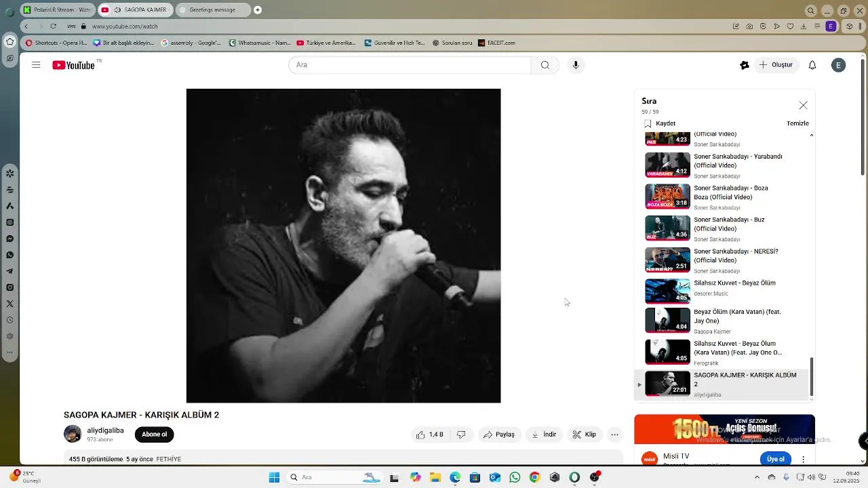Open the Mislı TV ad options three-dots

804,459
